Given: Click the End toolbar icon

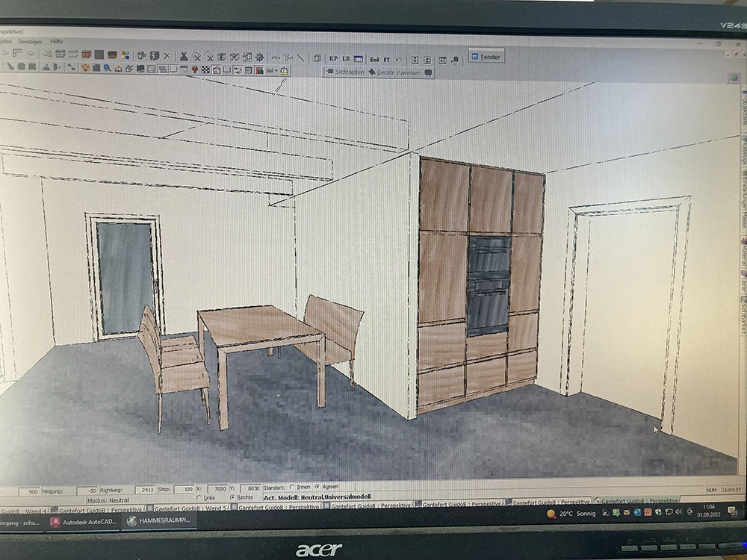Looking at the screenshot, I should coord(374,59).
